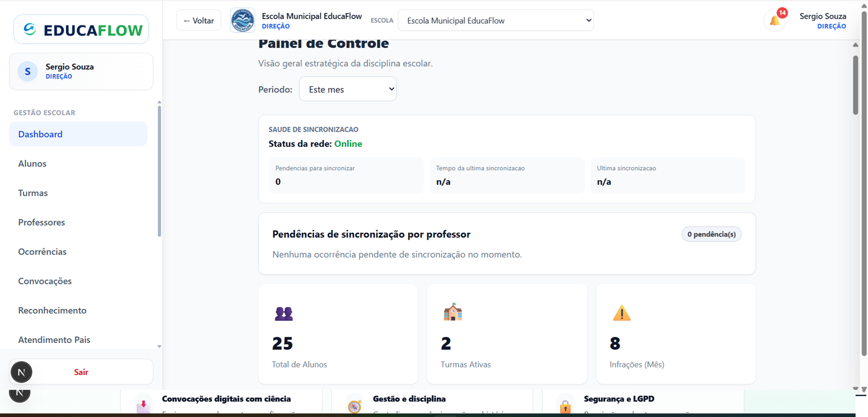Open Atendimento Pais from the sidebar
Viewport: 868px width, 417px height.
pos(54,340)
